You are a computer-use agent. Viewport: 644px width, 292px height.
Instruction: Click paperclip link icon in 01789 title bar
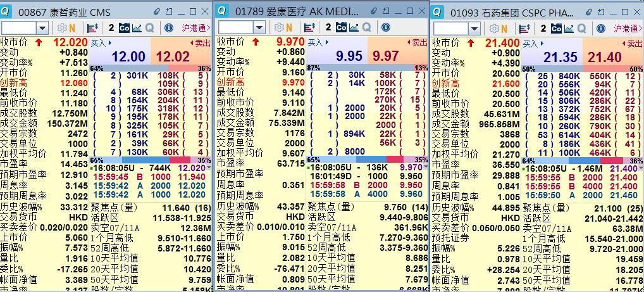[374, 11]
